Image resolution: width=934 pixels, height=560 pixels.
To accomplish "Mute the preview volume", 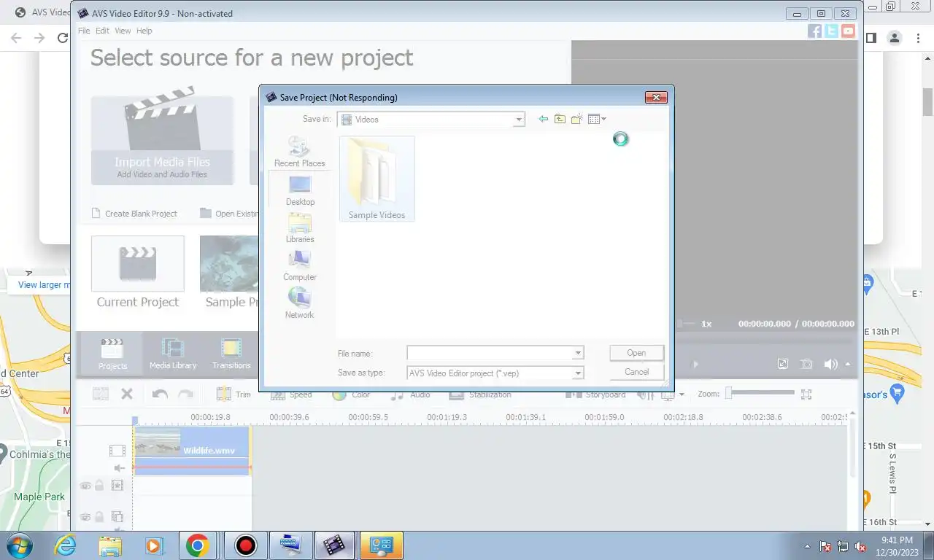I will [830, 364].
